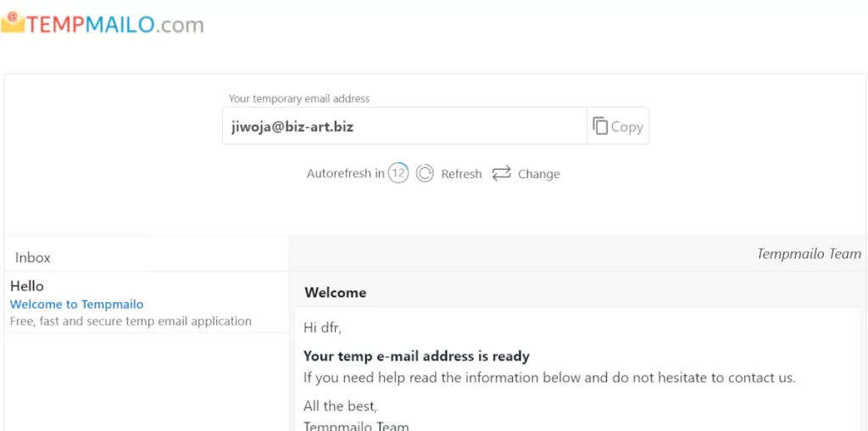This screenshot has width=868, height=431.
Task: Click the 'Your temp e-mail address is ready' line
Action: 416,356
